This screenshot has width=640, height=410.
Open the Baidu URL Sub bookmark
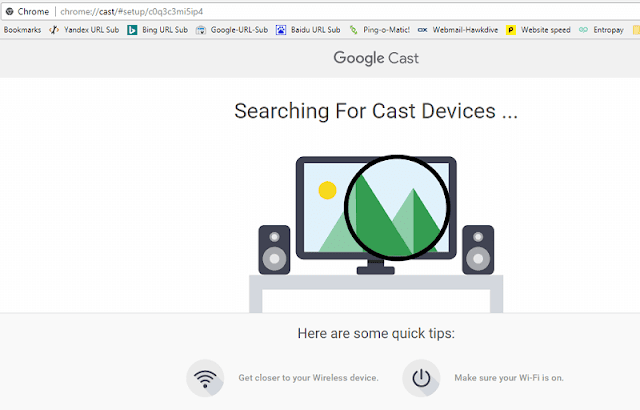point(316,30)
